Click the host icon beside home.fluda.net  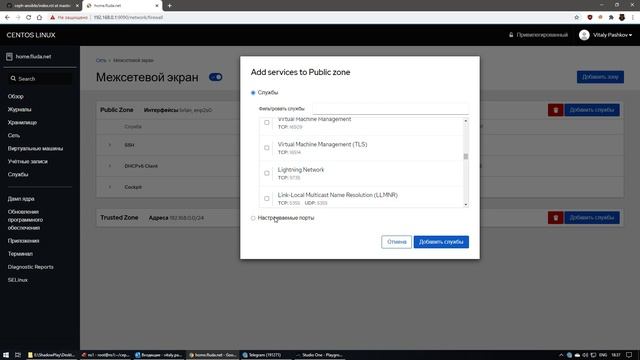[9, 57]
